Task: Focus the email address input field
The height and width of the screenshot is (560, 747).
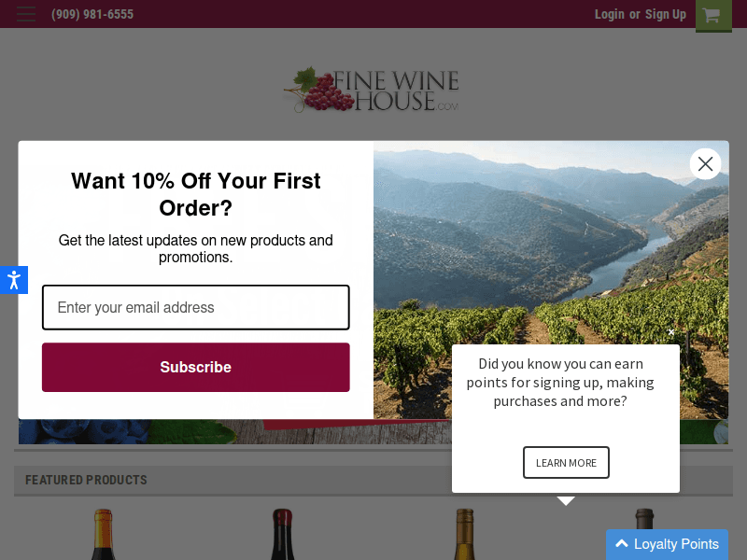Action: [196, 308]
